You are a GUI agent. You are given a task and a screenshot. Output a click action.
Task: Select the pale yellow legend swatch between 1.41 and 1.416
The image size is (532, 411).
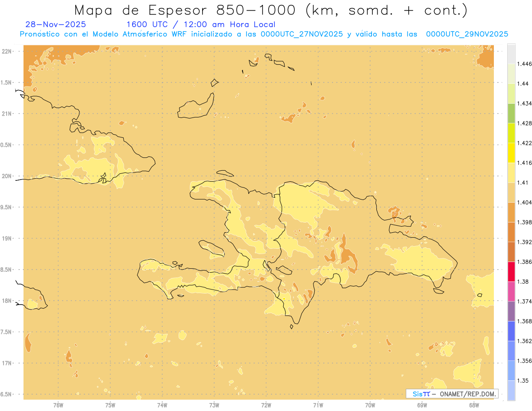(511, 172)
